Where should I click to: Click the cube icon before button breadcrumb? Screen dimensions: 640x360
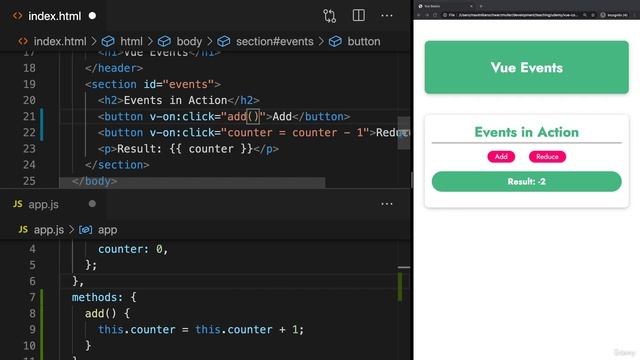point(335,41)
